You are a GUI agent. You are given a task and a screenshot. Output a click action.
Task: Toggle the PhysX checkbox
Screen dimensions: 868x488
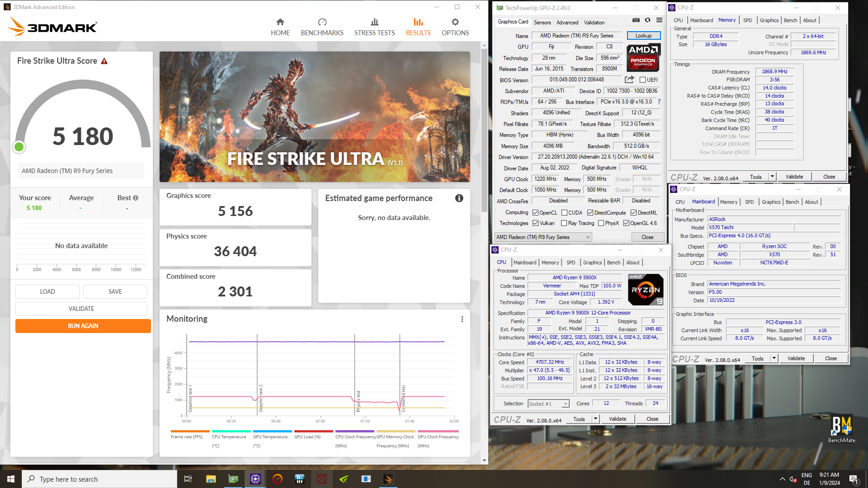coord(601,223)
